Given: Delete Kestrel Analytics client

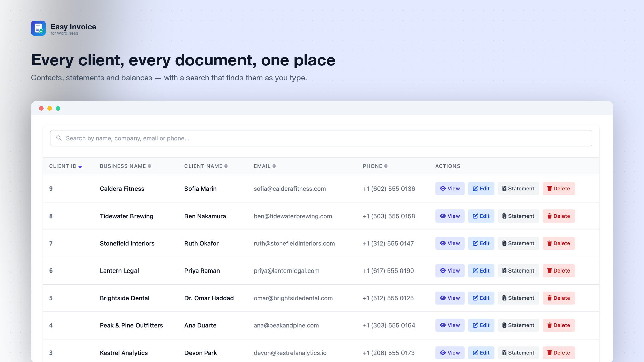Looking at the screenshot, I should (x=558, y=353).
